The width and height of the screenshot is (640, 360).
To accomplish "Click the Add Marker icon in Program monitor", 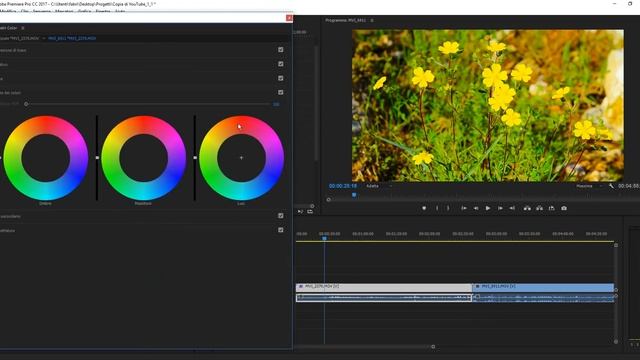I will click(x=424, y=208).
